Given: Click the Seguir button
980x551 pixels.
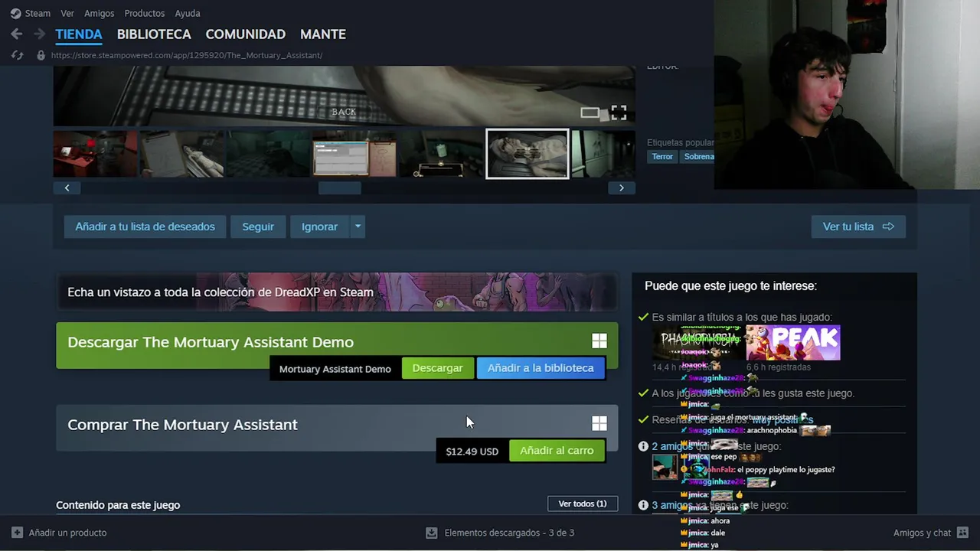Looking at the screenshot, I should point(258,227).
